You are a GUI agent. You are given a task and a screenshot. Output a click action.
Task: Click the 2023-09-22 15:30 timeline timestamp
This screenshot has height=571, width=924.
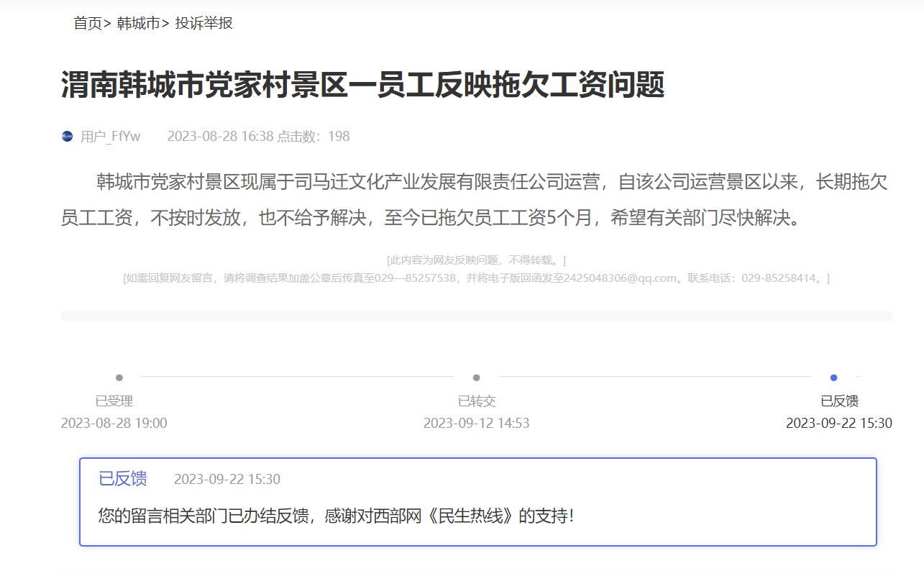pos(839,423)
